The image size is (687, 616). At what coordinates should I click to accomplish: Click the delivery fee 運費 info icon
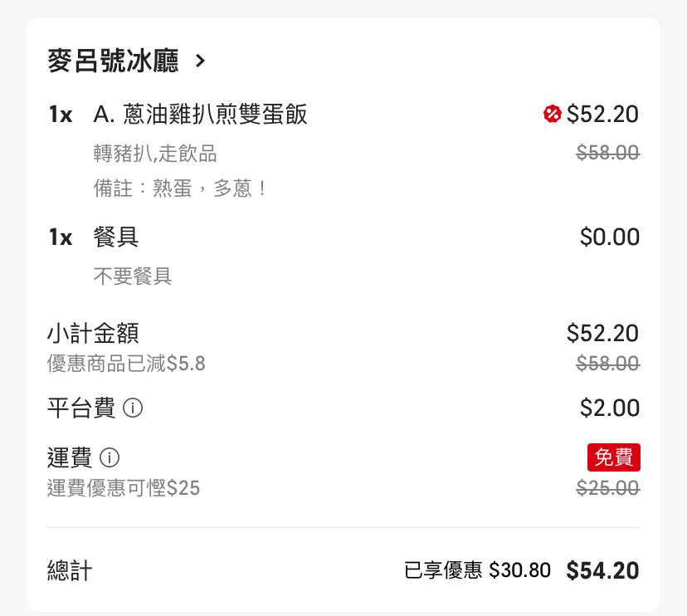110,457
